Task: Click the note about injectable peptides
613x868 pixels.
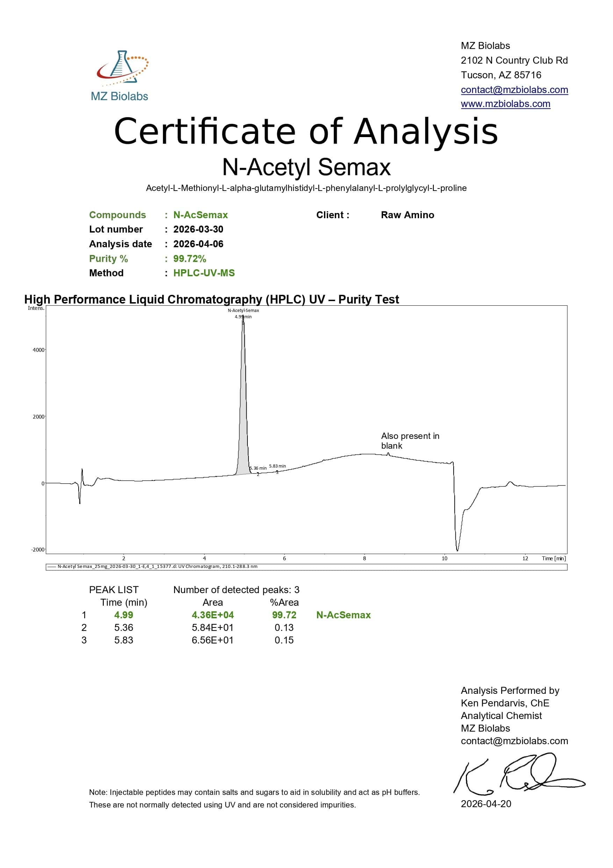Action: (x=254, y=798)
